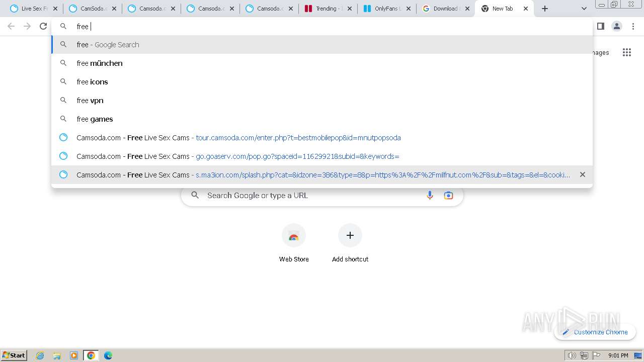Click Customize Chrome button
The width and height of the screenshot is (644, 362).
tap(595, 332)
